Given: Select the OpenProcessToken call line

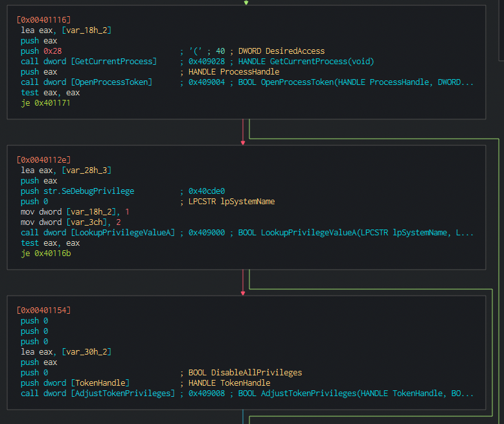Looking at the screenshot, I should tap(86, 82).
